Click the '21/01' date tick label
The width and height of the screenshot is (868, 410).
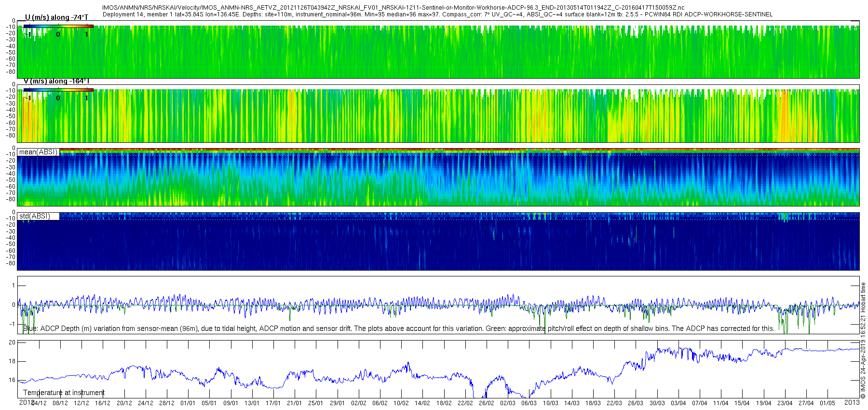tap(294, 403)
